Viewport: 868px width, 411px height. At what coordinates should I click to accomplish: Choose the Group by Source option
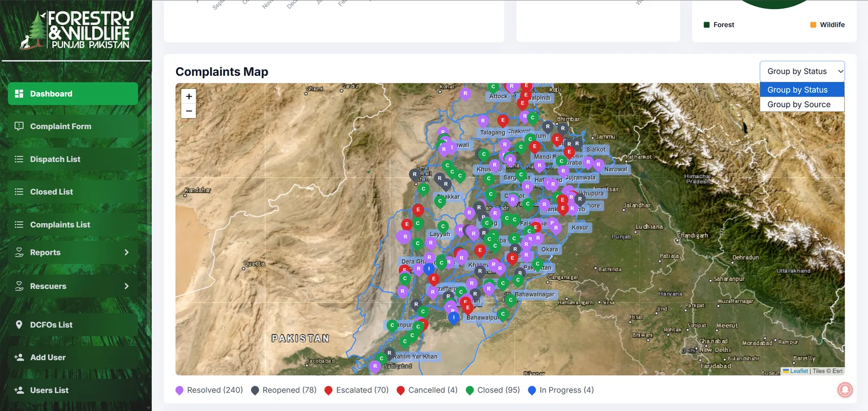pyautogui.click(x=802, y=105)
